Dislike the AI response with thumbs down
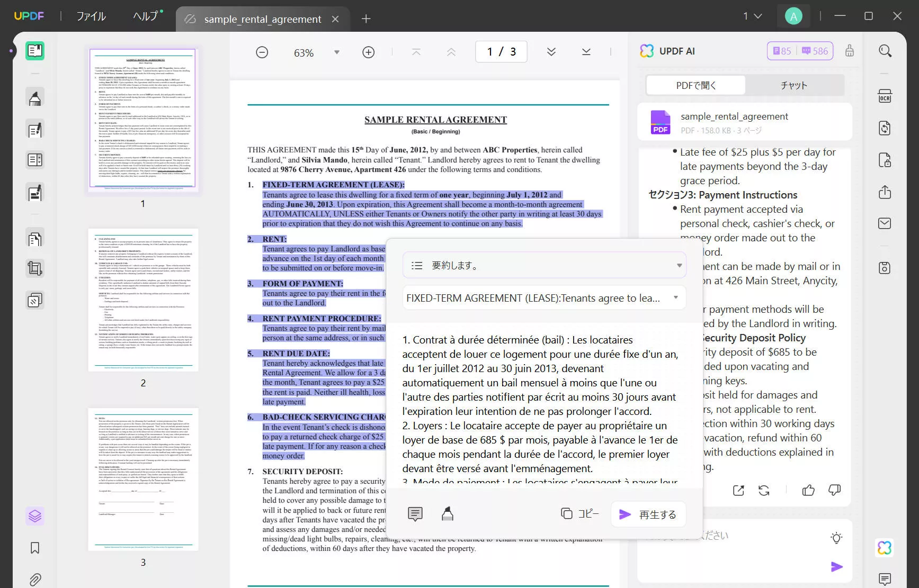The image size is (919, 588). click(x=835, y=491)
